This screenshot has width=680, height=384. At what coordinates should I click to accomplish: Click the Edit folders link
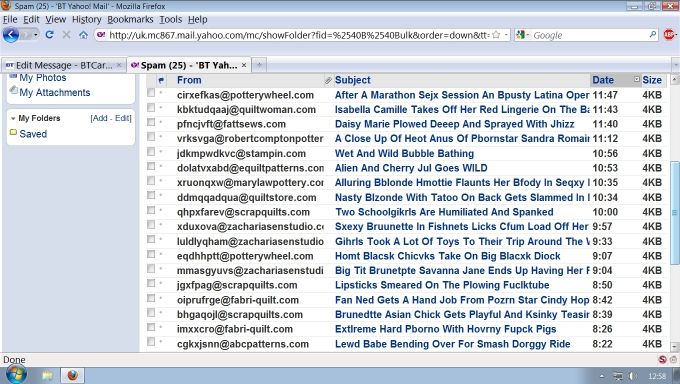pos(122,118)
